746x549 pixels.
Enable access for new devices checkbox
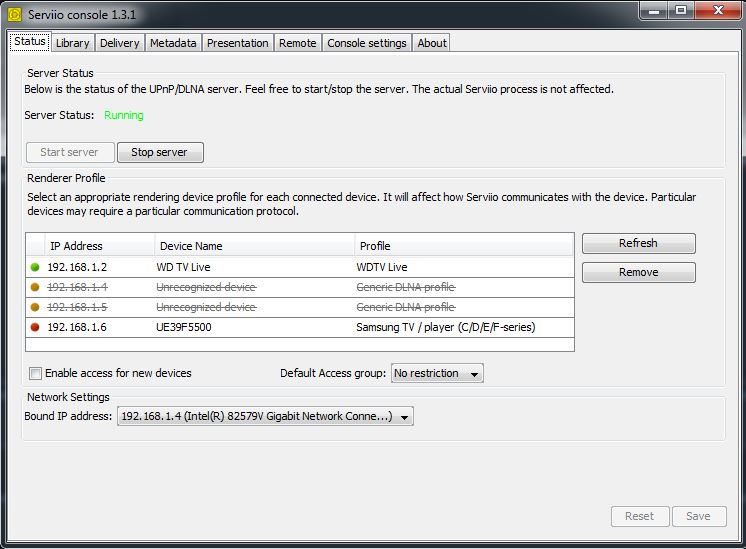(x=36, y=373)
